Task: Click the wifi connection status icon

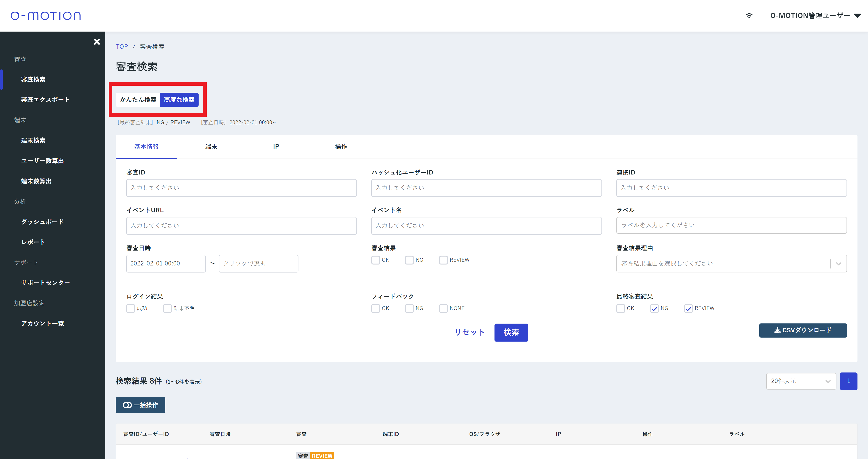Action: pos(749,16)
